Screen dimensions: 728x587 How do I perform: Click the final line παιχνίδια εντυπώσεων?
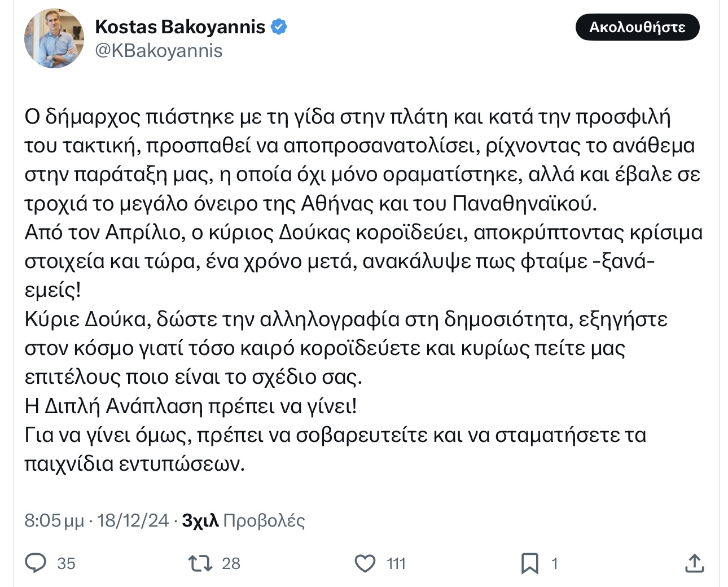[x=135, y=464]
